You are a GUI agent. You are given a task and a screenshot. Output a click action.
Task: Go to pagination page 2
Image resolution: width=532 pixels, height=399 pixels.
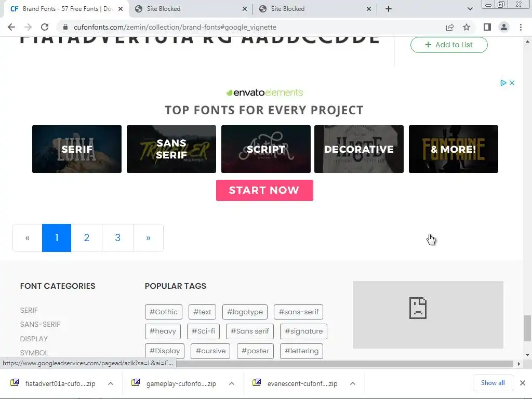(87, 238)
